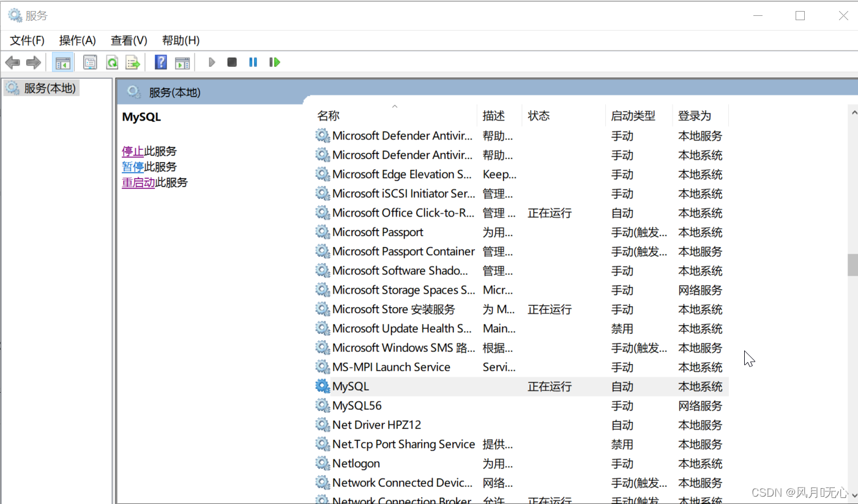Select the Microsoft Software Shado... service
The height and width of the screenshot is (504, 858).
tap(521, 270)
